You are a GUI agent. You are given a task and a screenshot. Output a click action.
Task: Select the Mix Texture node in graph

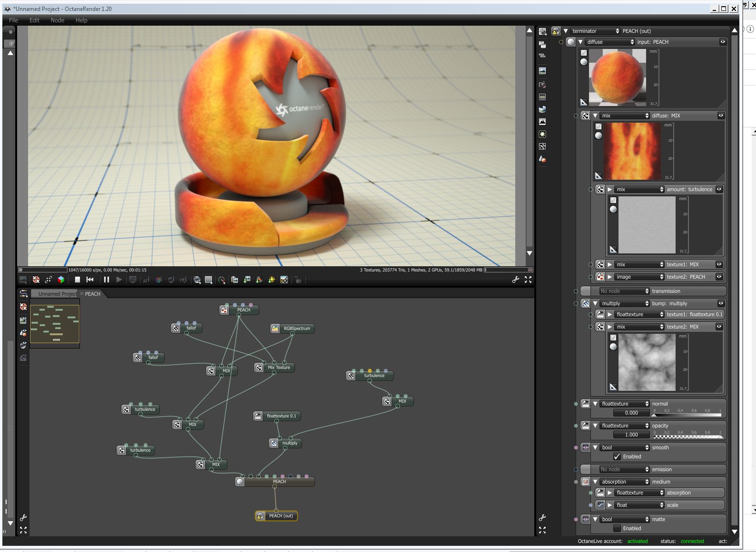pos(275,368)
